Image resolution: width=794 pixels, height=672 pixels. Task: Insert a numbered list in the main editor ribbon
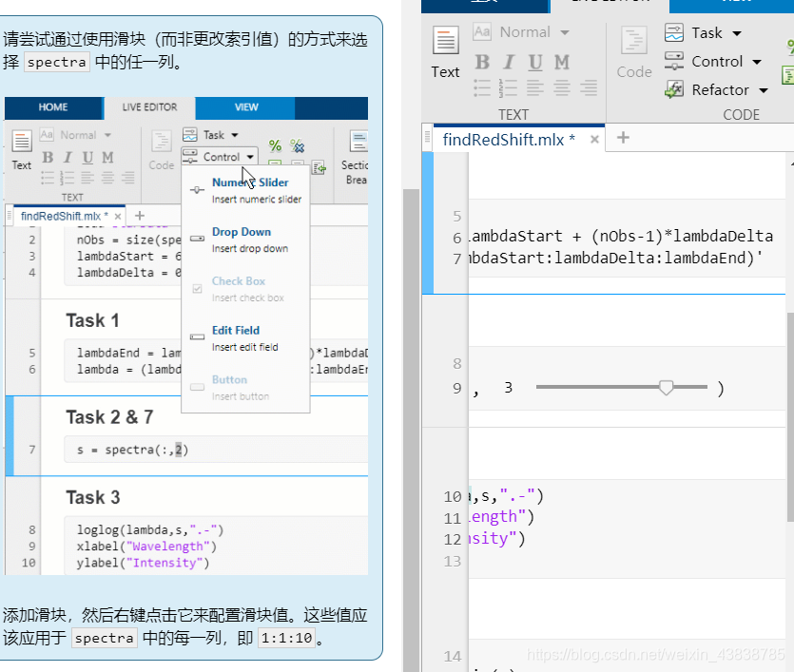coord(509,87)
